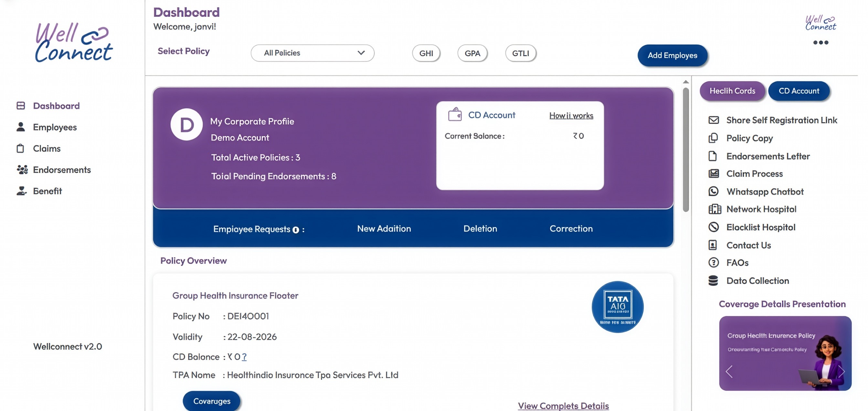Show next coverage presentation slide

842,371
